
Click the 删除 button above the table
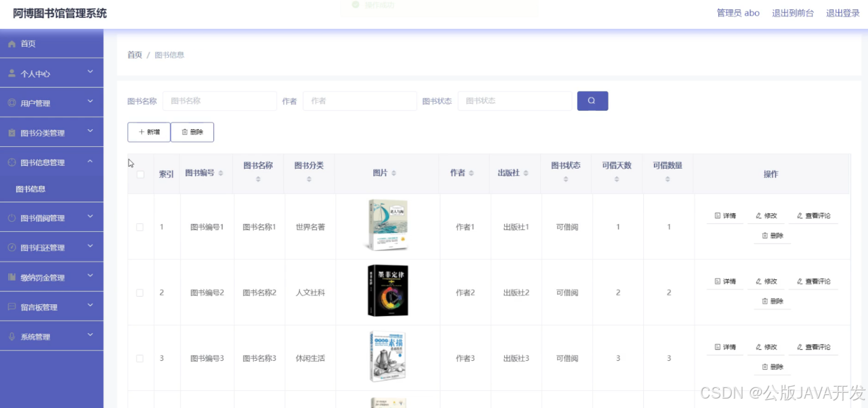coord(192,132)
